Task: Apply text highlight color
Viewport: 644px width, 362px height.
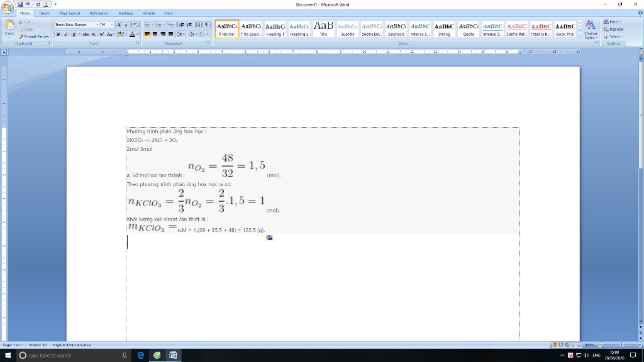Action: pos(121,35)
